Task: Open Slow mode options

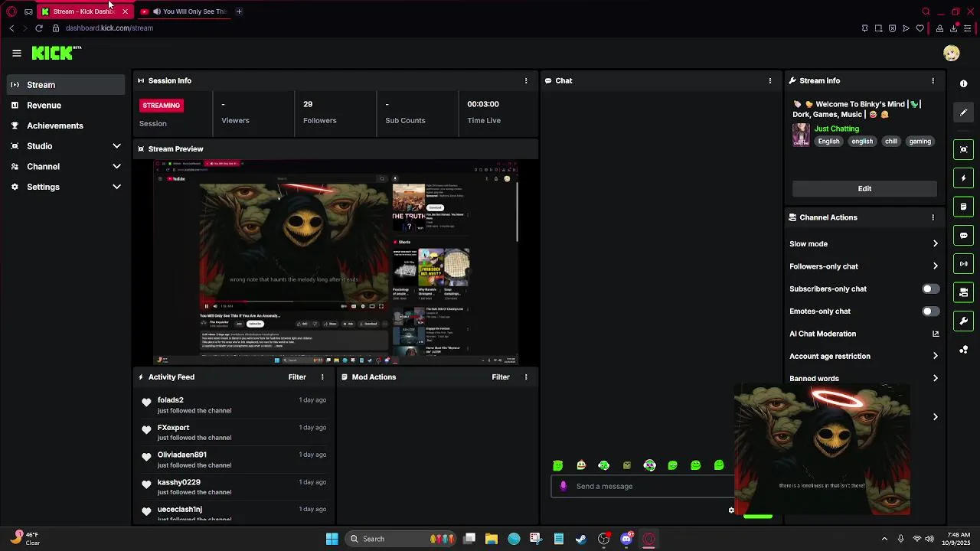Action: click(864, 244)
